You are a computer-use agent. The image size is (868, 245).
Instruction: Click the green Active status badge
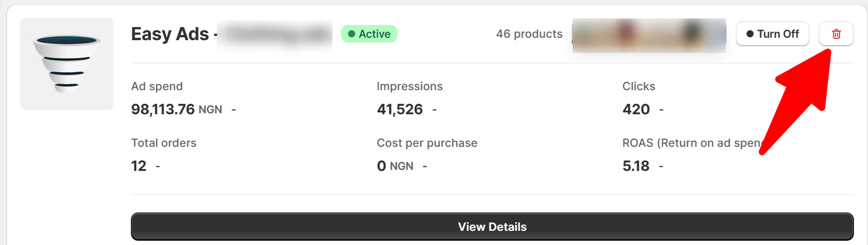coord(369,34)
